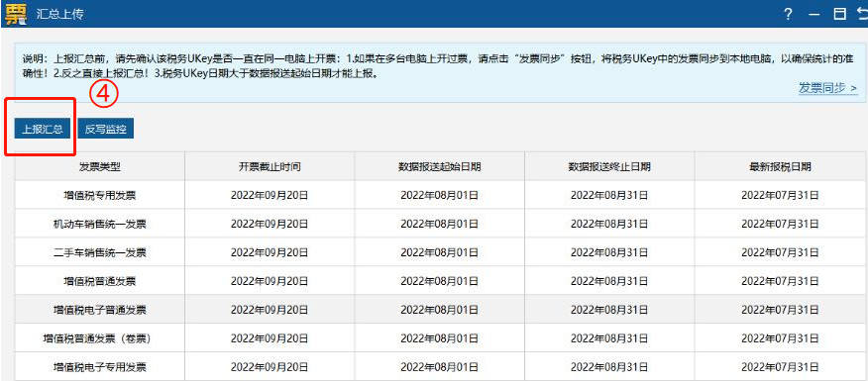Click 最新报税日期 cell for 增值税专用发票
This screenshot has height=381, width=868.
point(780,195)
